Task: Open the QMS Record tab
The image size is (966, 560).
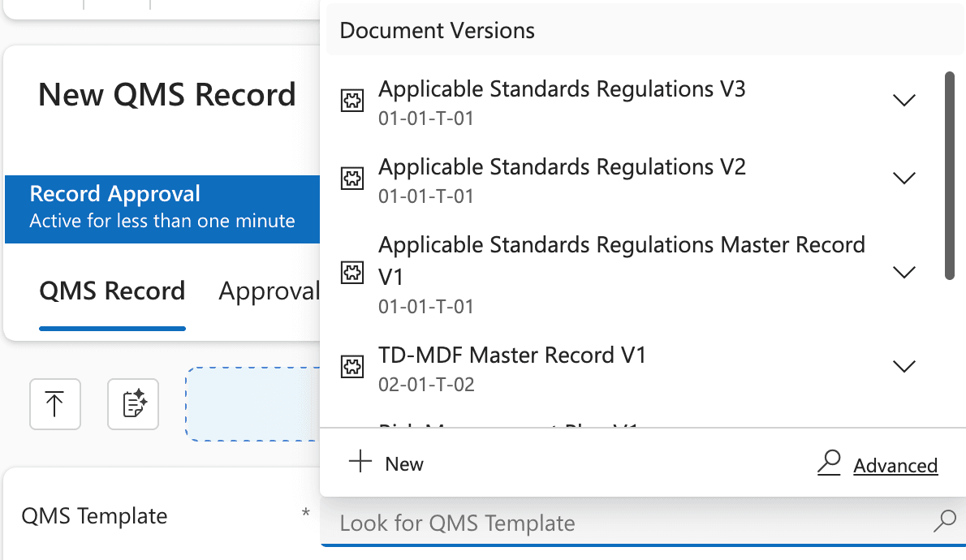Action: 112,291
